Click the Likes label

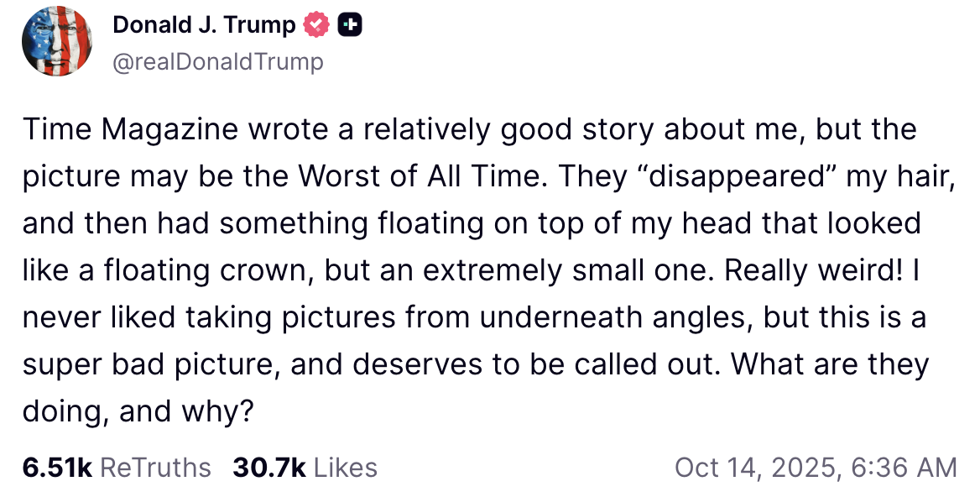[346, 468]
